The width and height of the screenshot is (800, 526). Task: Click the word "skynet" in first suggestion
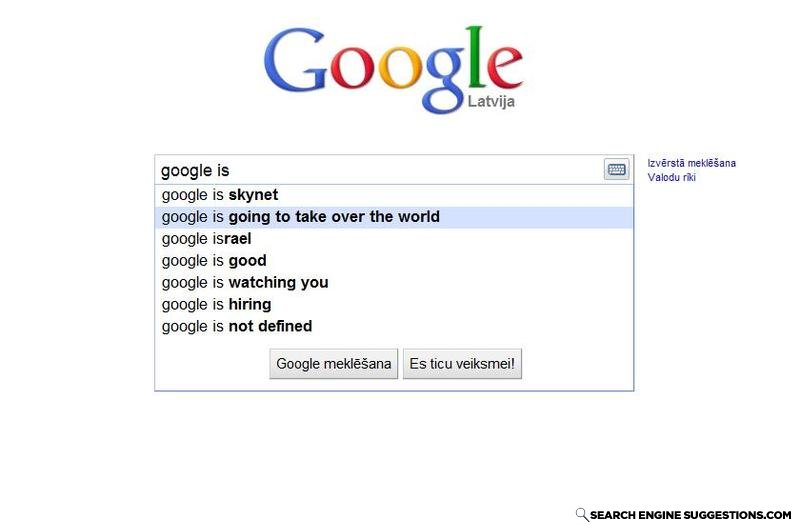pyautogui.click(x=253, y=195)
